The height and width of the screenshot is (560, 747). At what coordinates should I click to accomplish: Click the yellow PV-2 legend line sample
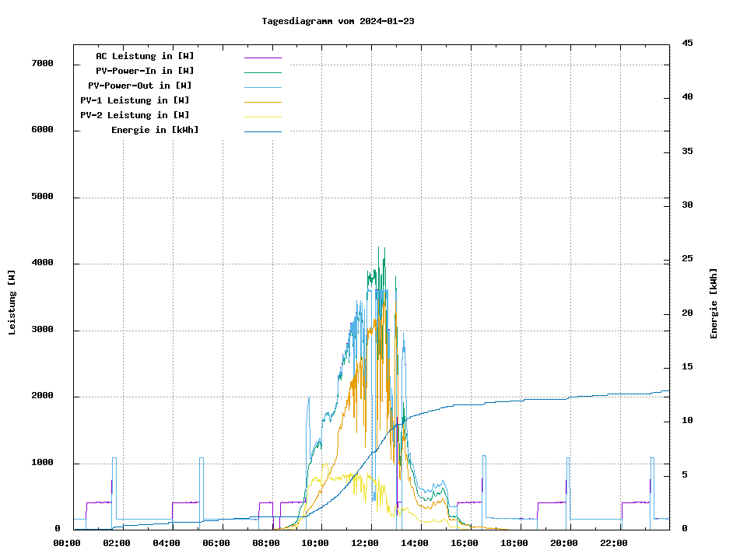[262, 117]
